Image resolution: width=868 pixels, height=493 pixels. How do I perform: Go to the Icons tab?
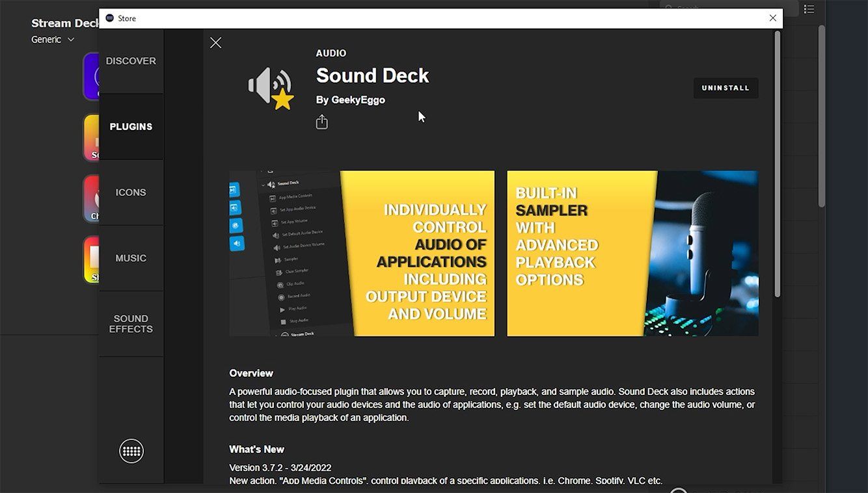click(131, 193)
